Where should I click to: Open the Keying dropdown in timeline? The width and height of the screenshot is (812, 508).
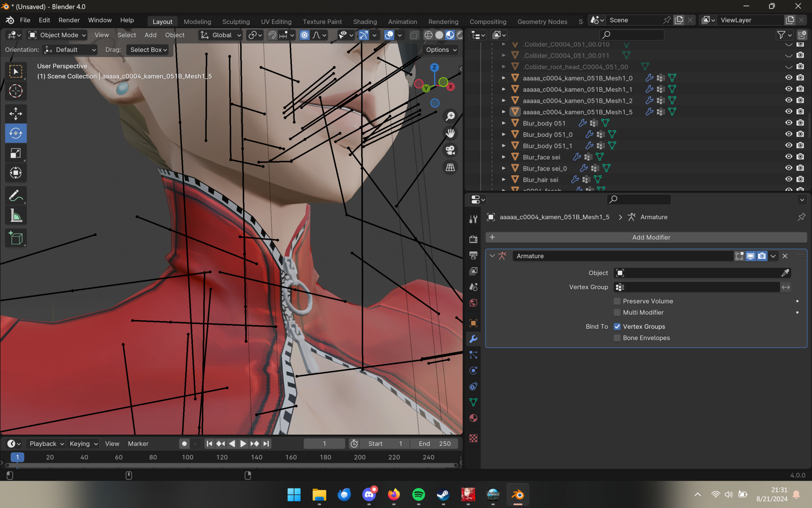click(83, 444)
